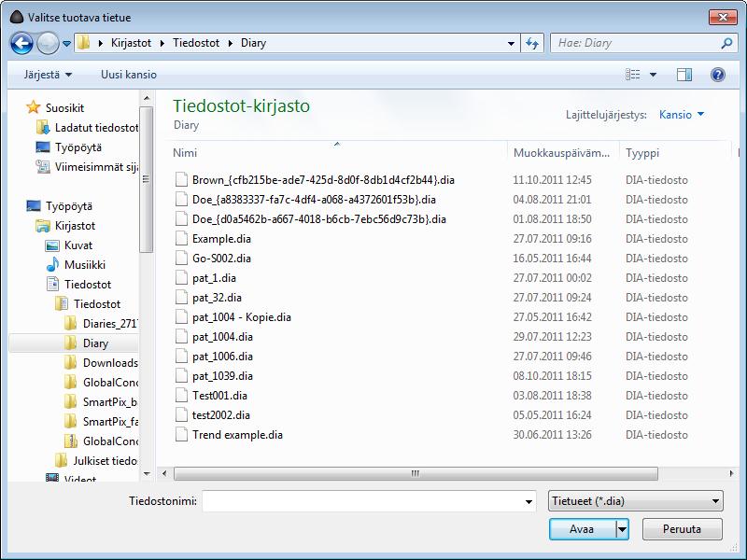The height and width of the screenshot is (560, 747).
Task: Click the pat_32.dia file icon
Action: point(181,297)
